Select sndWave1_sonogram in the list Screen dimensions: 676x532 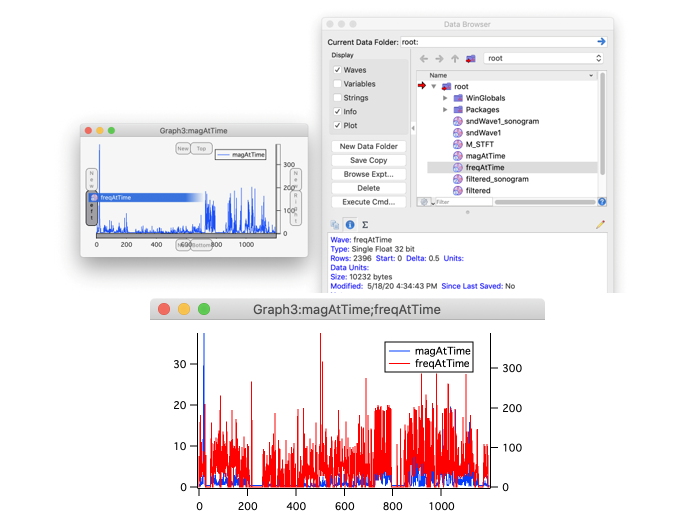pos(502,121)
